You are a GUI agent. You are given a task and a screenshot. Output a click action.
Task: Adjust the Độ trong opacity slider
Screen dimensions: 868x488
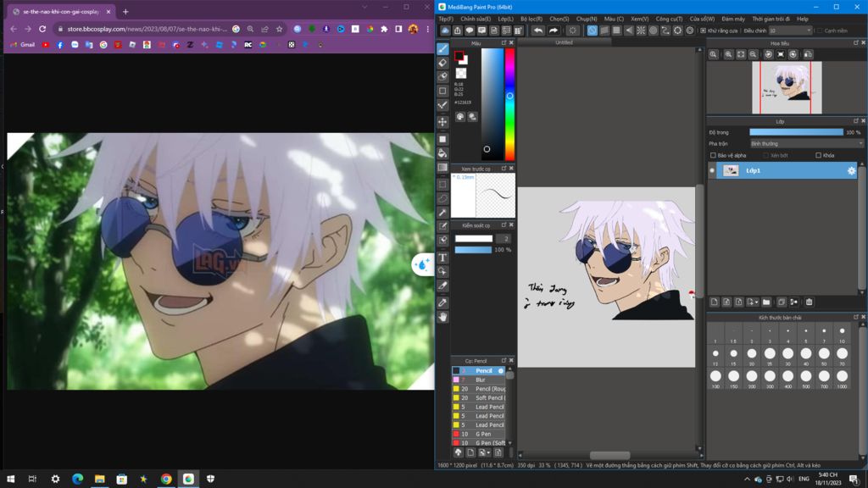[x=796, y=132]
